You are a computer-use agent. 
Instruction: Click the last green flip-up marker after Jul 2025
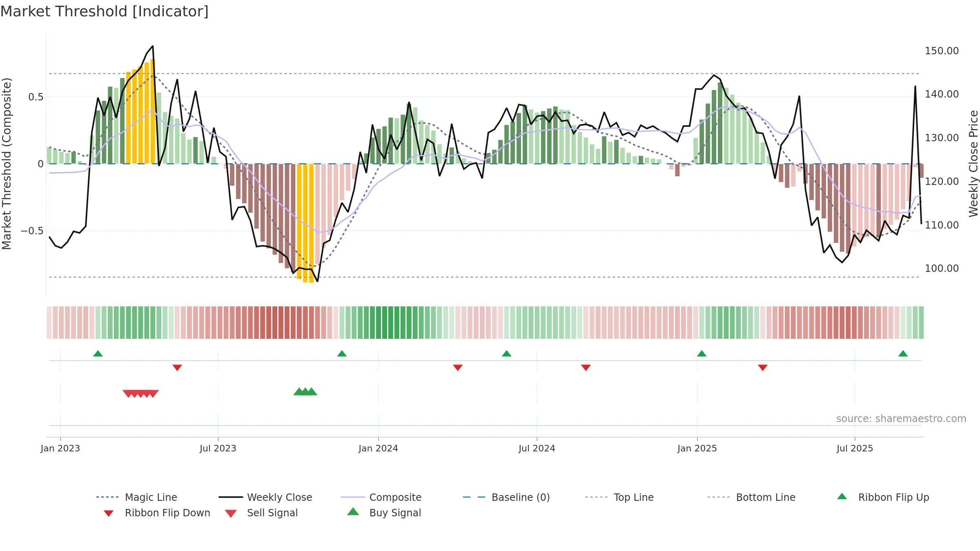903,353
